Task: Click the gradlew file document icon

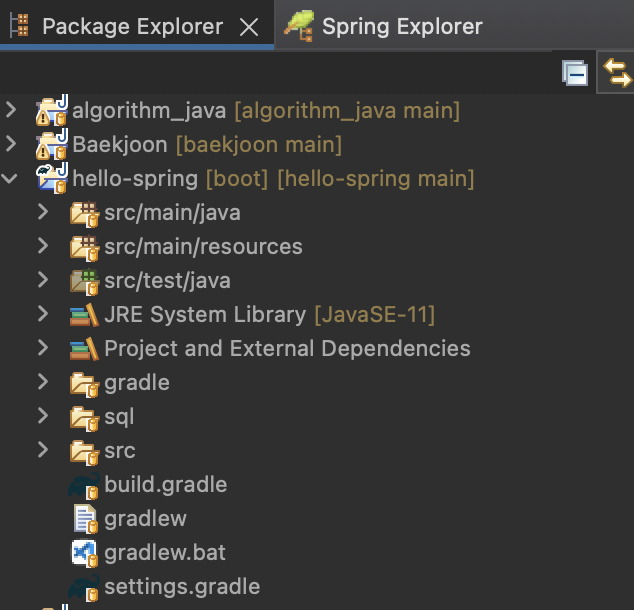Action: pos(85,519)
